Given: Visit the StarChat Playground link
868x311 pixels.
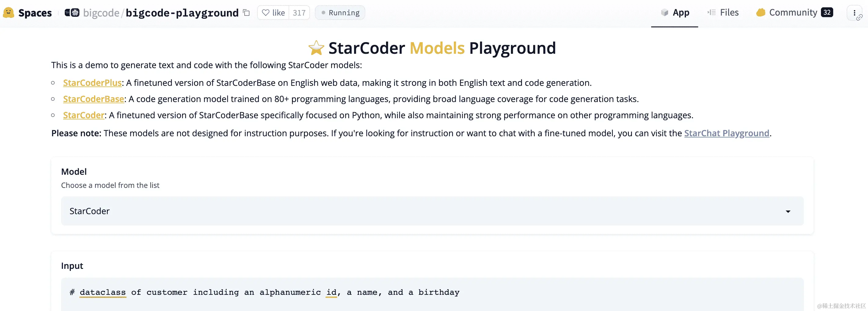Looking at the screenshot, I should 727,133.
